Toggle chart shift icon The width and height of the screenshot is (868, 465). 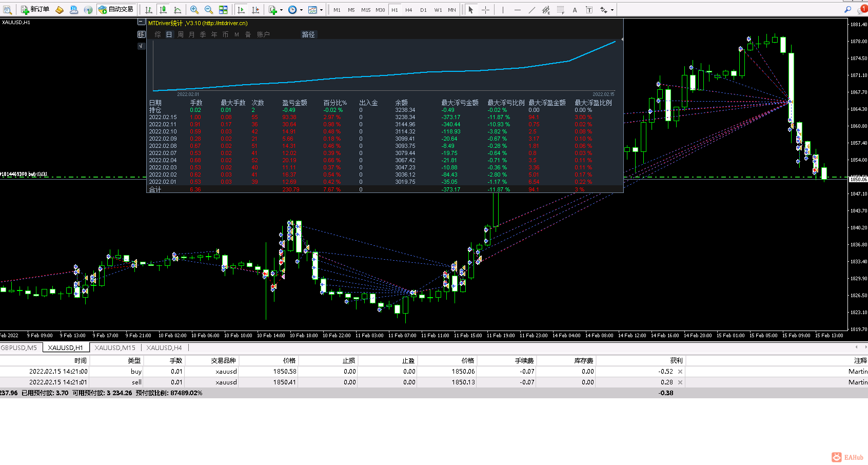coord(255,9)
